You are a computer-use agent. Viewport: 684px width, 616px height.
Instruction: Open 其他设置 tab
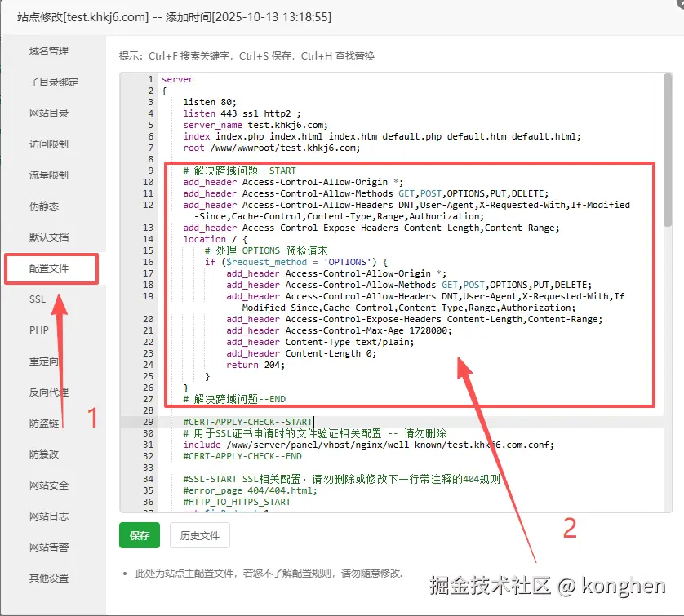(x=49, y=578)
